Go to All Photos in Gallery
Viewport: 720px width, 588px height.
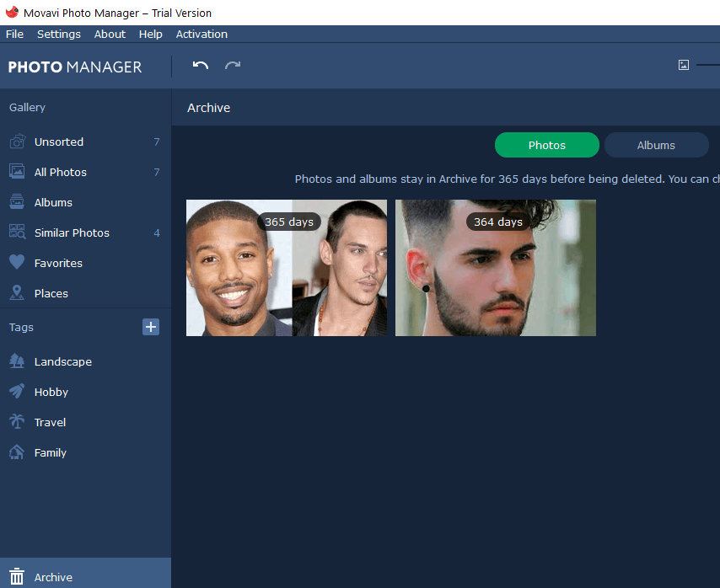coord(61,172)
